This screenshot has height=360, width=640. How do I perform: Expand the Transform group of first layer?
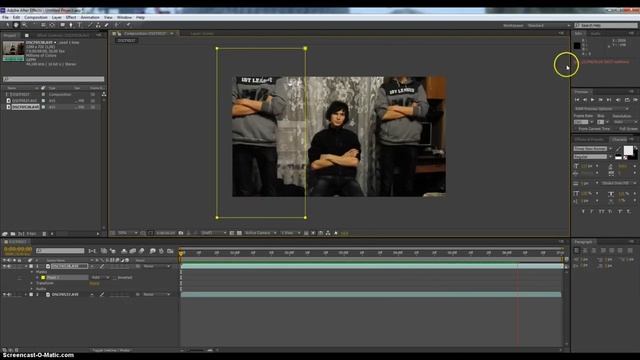(32, 283)
